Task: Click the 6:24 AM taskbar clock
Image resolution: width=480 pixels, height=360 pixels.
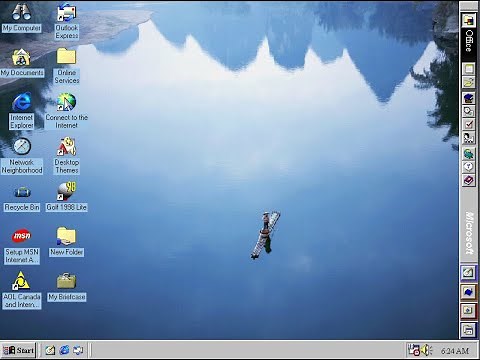Action: pyautogui.click(x=455, y=351)
